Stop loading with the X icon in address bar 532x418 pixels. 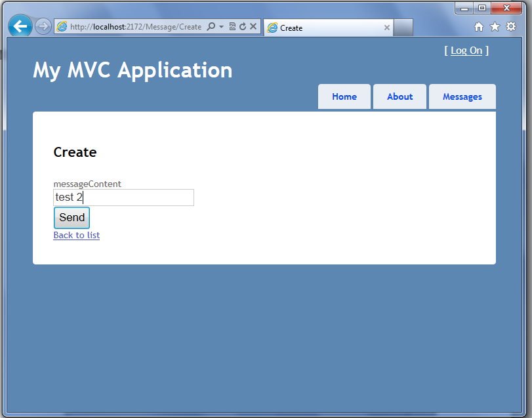pyautogui.click(x=253, y=26)
